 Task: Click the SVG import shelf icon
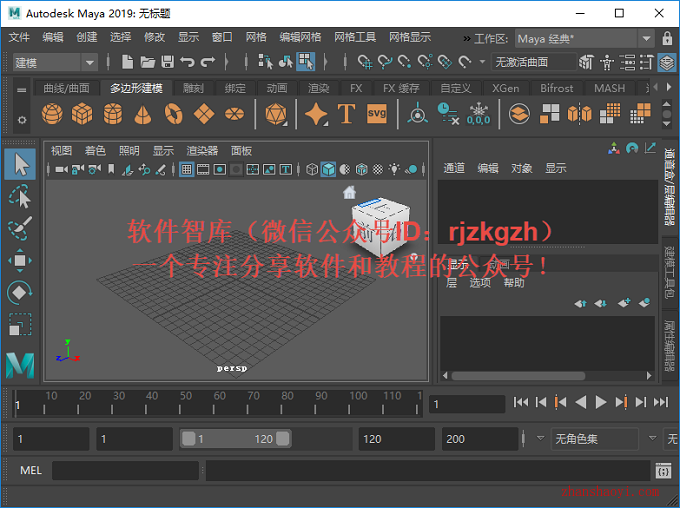point(376,114)
